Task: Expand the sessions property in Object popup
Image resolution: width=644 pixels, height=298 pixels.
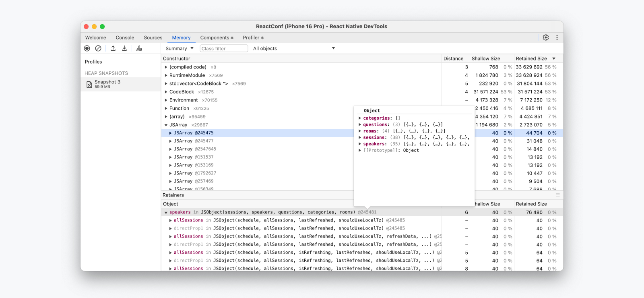Action: 360,138
